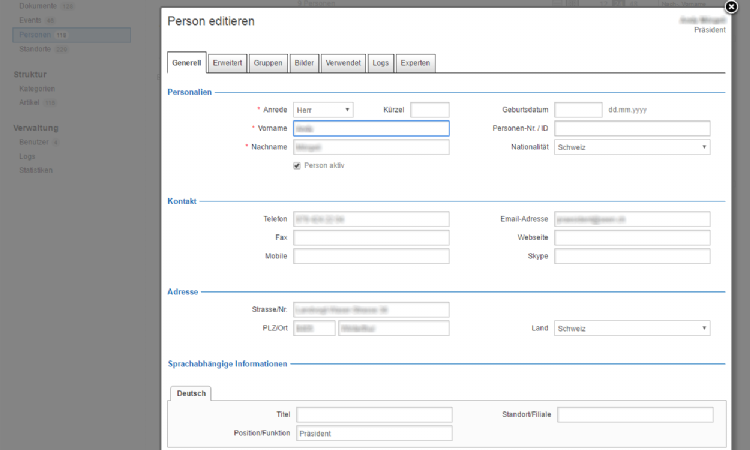
Task: Click the Standort/Filiale input field
Action: [635, 415]
